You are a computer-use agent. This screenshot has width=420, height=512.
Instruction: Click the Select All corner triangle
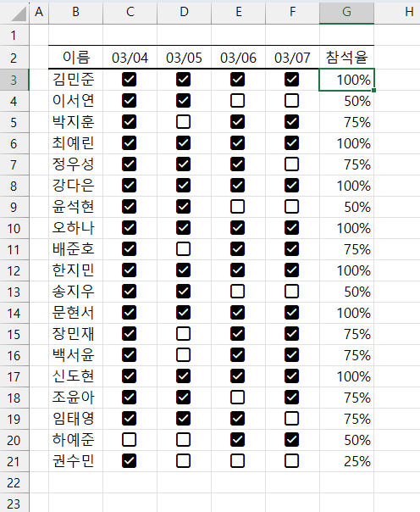(18, 14)
